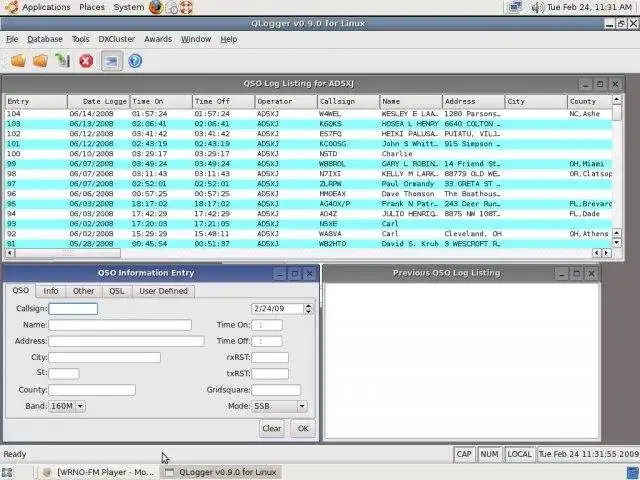Select log row with callsign N7IXI

pyautogui.click(x=309, y=174)
